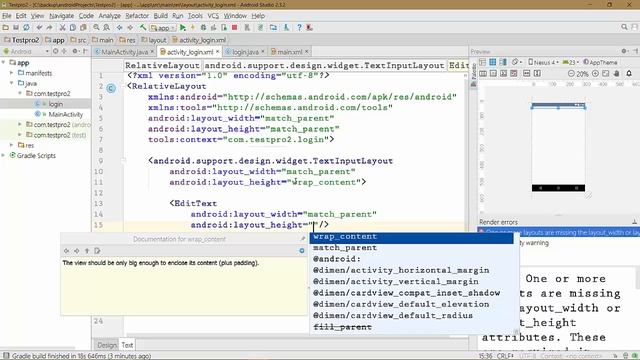This screenshot has height=360, width=640.
Task: Open the API 23 version dropdown
Action: [571, 62]
